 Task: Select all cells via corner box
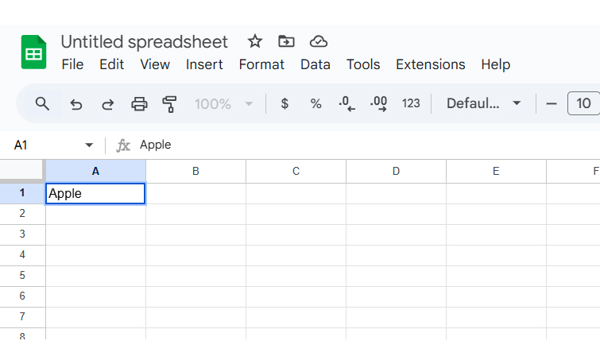(x=22, y=170)
